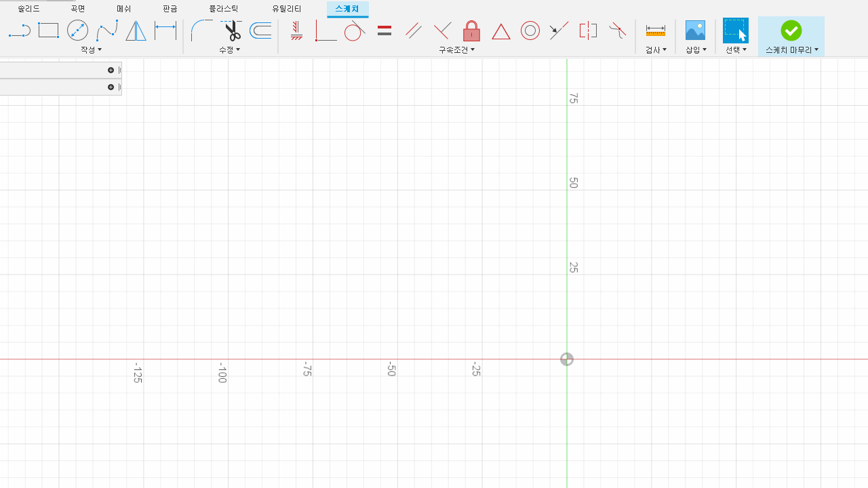Apply the Perpendicular constraint
Image resolution: width=868 pixels, height=488 pixels.
[x=442, y=30]
